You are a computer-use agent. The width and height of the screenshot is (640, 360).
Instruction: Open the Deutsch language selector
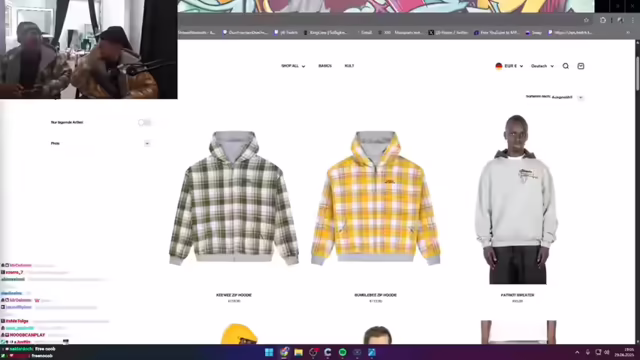(x=542, y=66)
